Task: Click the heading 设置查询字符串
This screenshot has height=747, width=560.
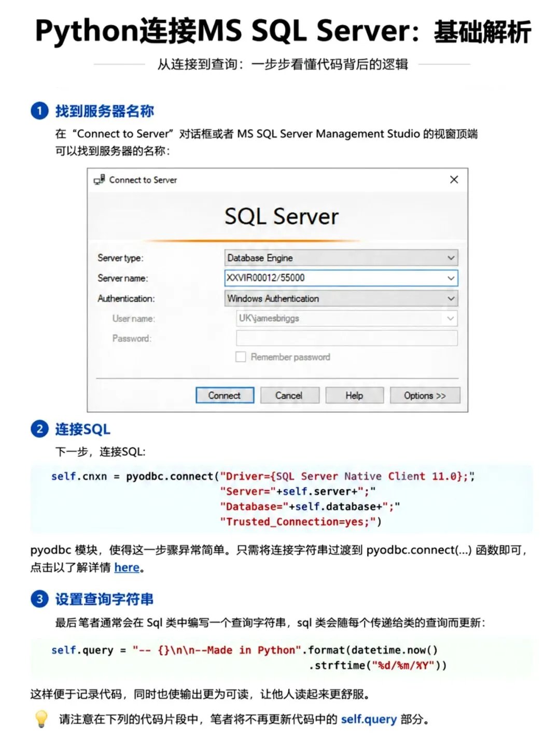Action: (x=105, y=599)
